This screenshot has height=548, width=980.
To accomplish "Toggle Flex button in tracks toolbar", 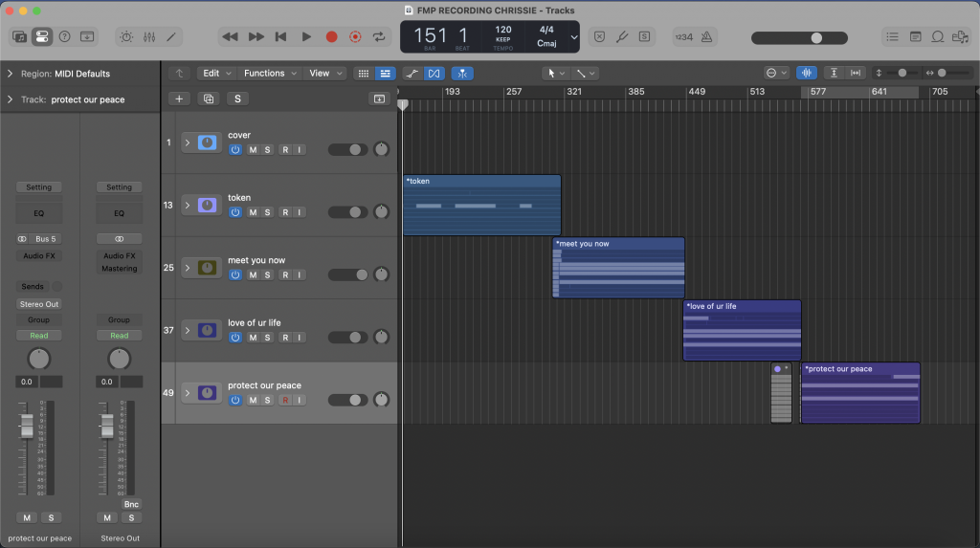I will [x=434, y=74].
